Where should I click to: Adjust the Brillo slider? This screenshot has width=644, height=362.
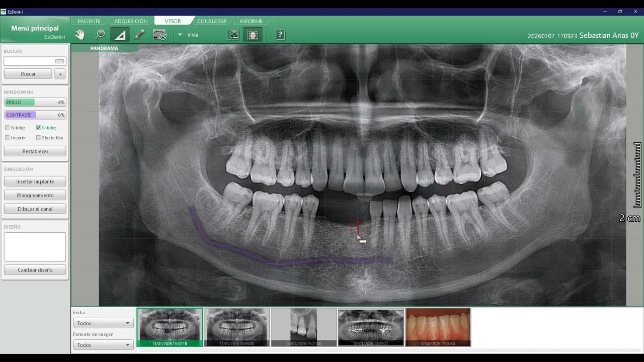coord(35,102)
